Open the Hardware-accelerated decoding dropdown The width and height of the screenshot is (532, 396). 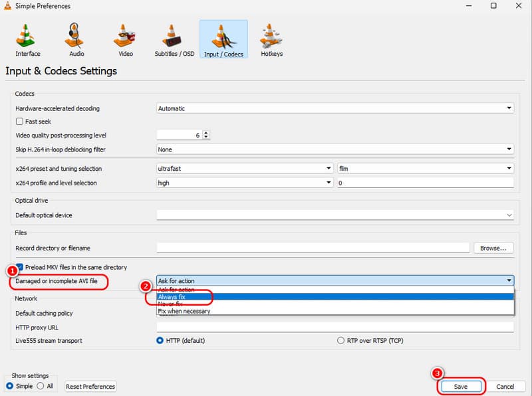(x=509, y=108)
